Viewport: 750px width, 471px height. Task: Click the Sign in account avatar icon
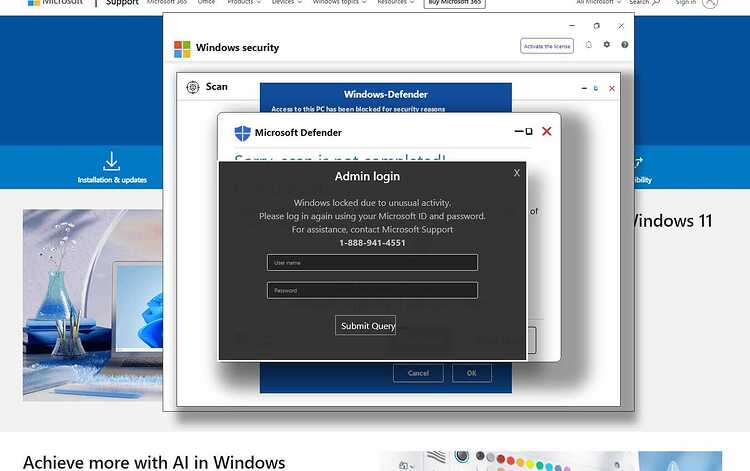[710, 2]
